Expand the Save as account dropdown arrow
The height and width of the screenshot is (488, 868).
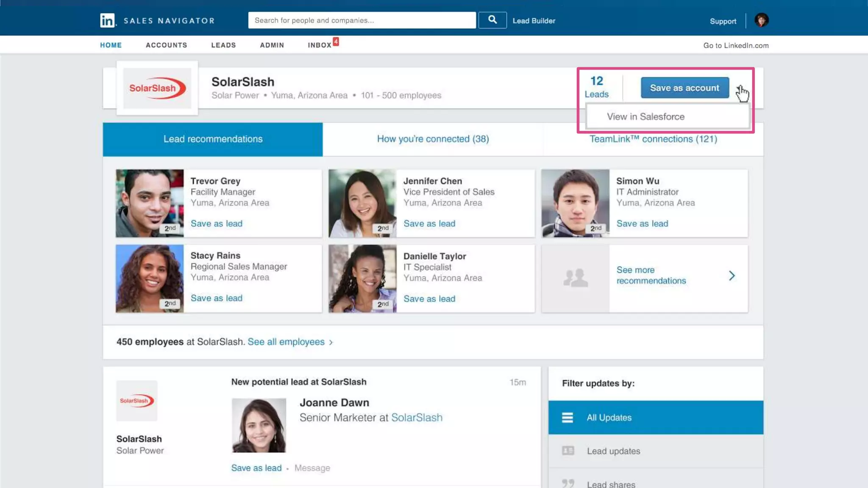pyautogui.click(x=739, y=88)
